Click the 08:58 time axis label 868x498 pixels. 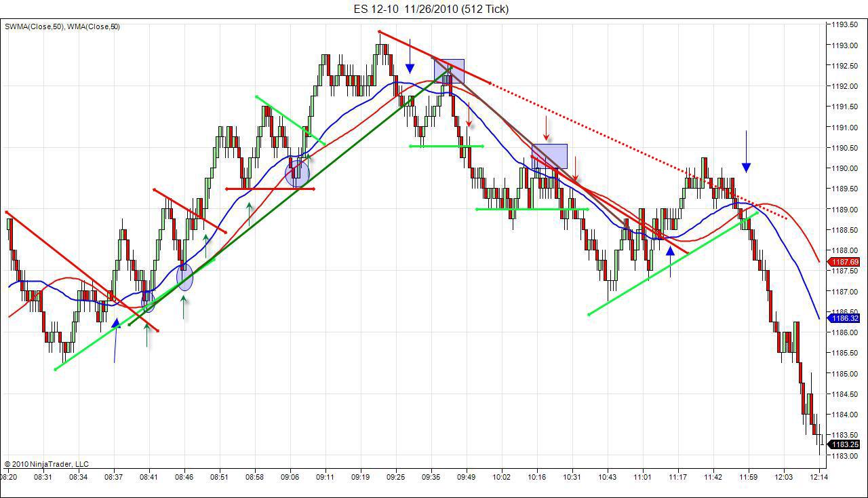tap(255, 477)
